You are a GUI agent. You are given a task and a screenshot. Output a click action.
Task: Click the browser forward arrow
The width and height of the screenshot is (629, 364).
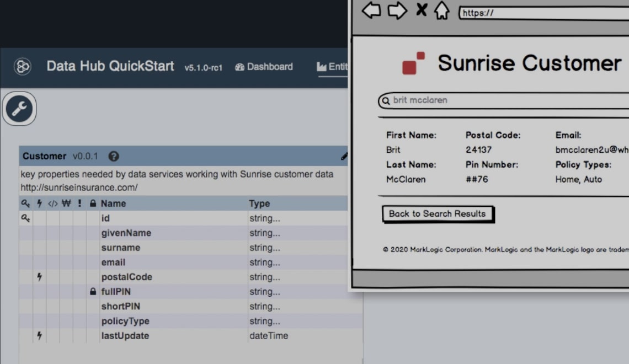397,10
